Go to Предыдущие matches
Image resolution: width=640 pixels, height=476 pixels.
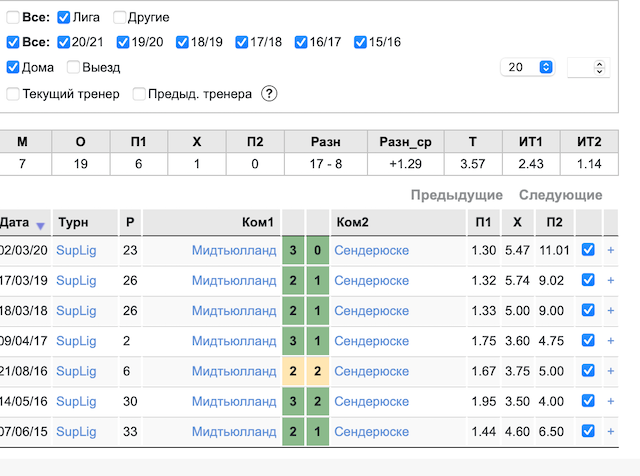[456, 195]
